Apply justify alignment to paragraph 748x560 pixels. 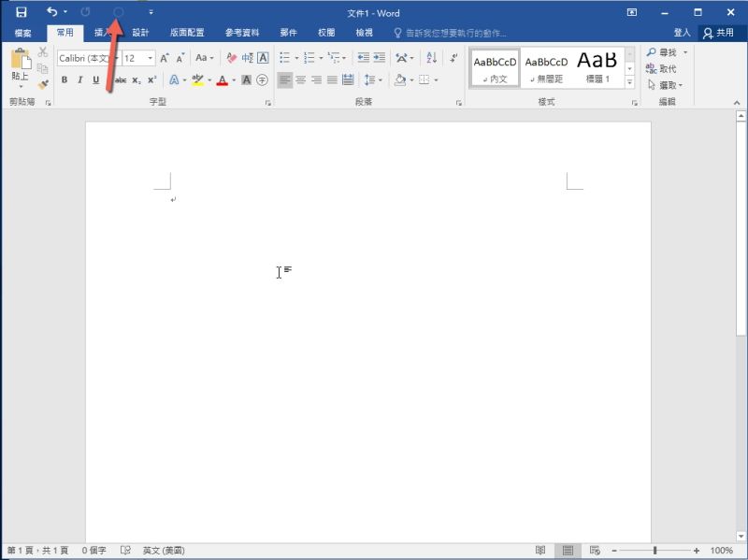pos(332,80)
